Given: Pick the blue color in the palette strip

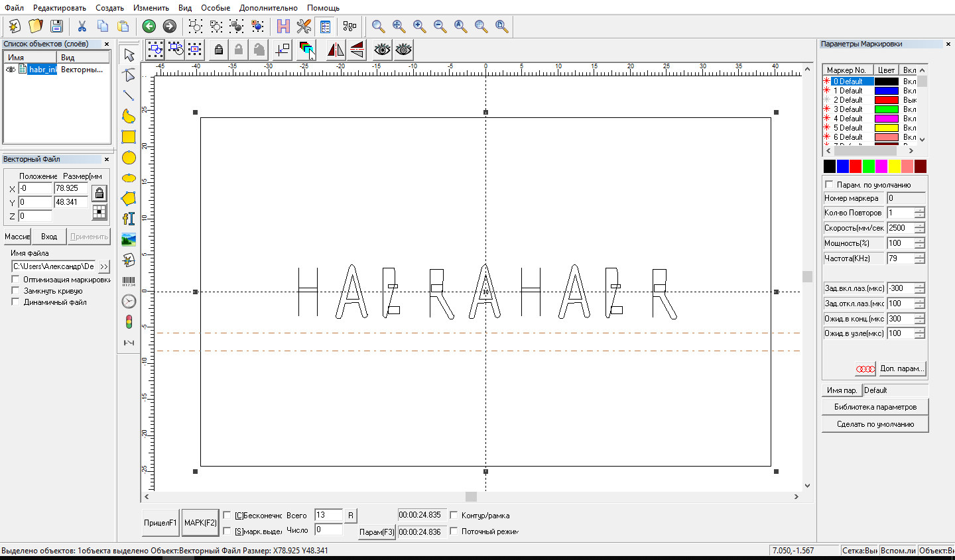Looking at the screenshot, I should click(x=842, y=166).
